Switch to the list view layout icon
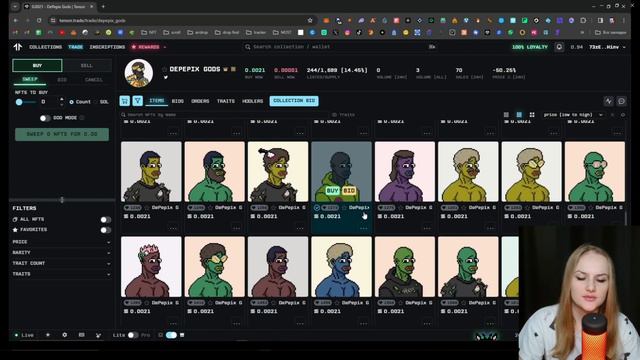 pos(506,115)
